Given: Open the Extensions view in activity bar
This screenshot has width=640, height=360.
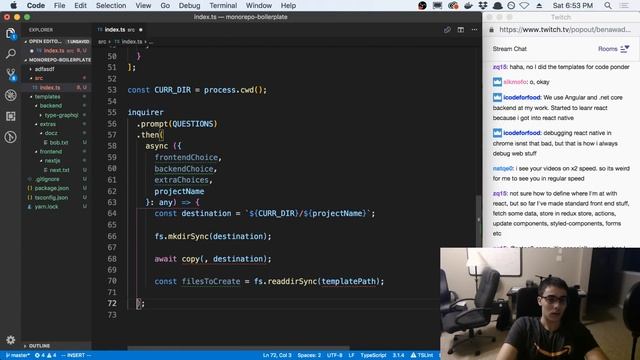Looking at the screenshot, I should [x=11, y=116].
